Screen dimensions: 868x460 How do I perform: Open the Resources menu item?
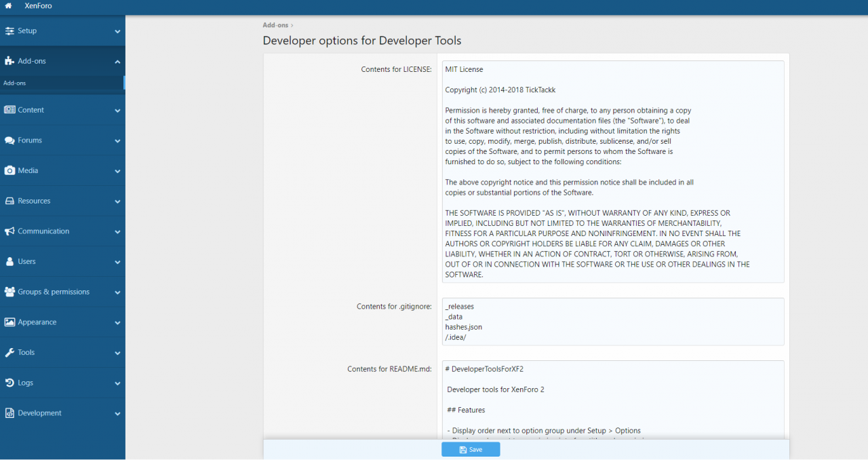[34, 201]
